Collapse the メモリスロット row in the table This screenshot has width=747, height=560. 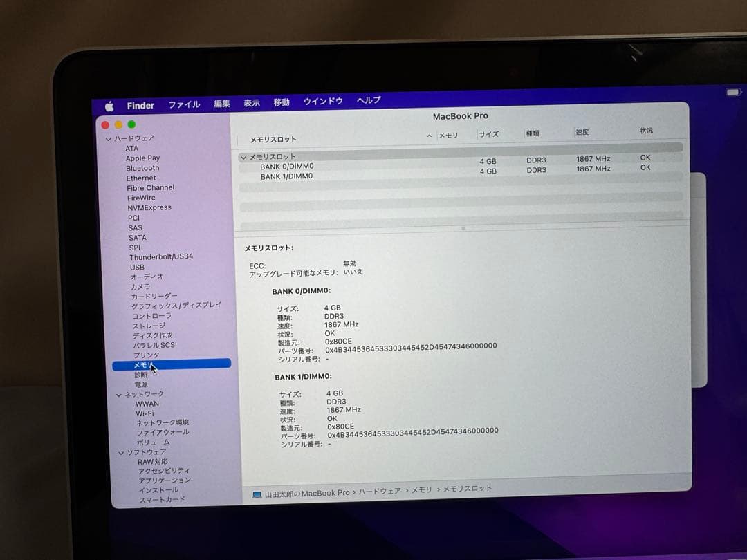(244, 157)
